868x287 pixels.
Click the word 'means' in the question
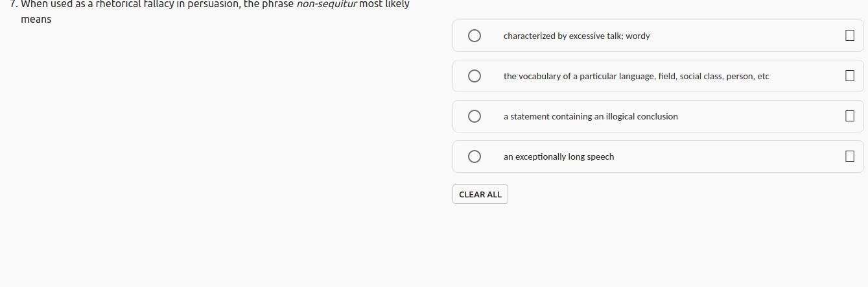[x=36, y=19]
